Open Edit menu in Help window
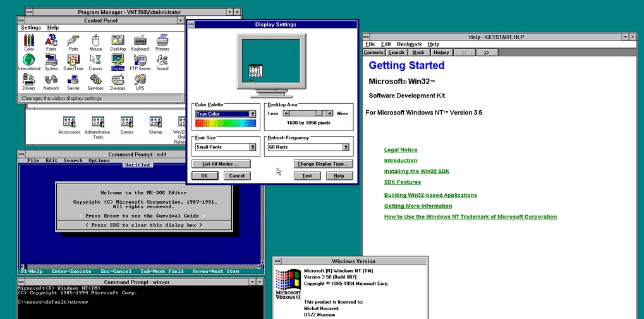Screen dimensions: 644x319 (386, 44)
